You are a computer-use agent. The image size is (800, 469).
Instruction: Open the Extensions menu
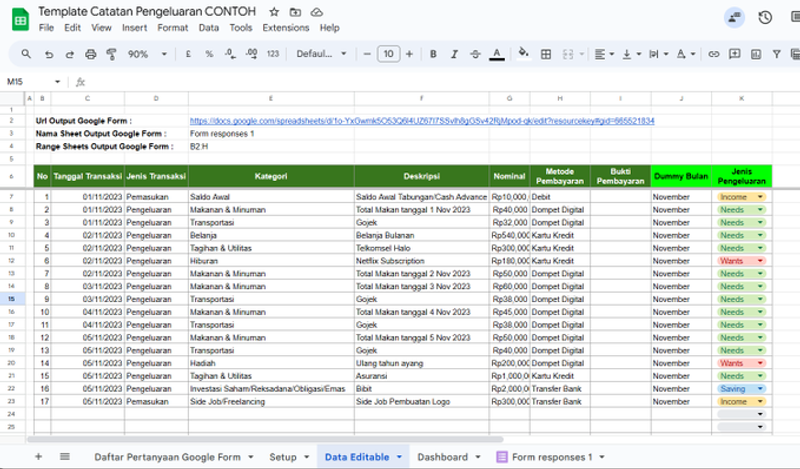coord(286,28)
